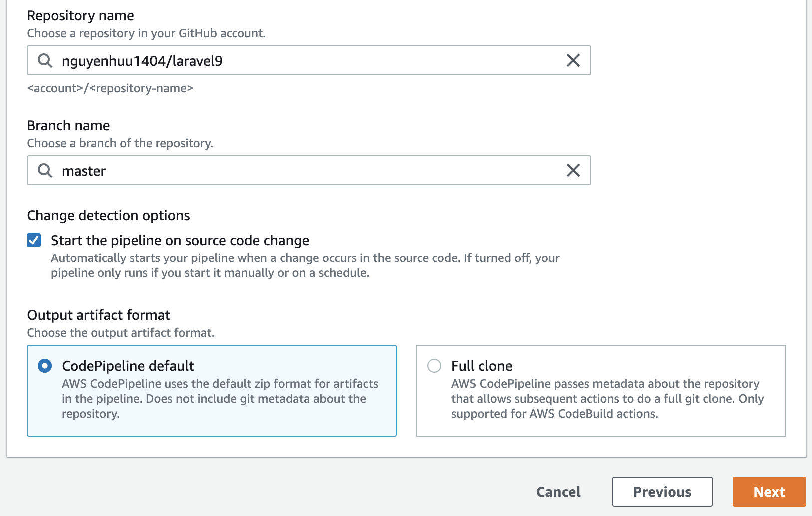Click the 'Repository name' label
The height and width of the screenshot is (516, 812).
81,16
